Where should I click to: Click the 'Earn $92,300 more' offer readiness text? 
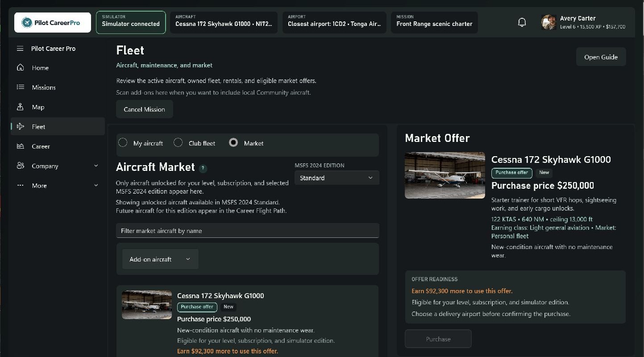462,291
